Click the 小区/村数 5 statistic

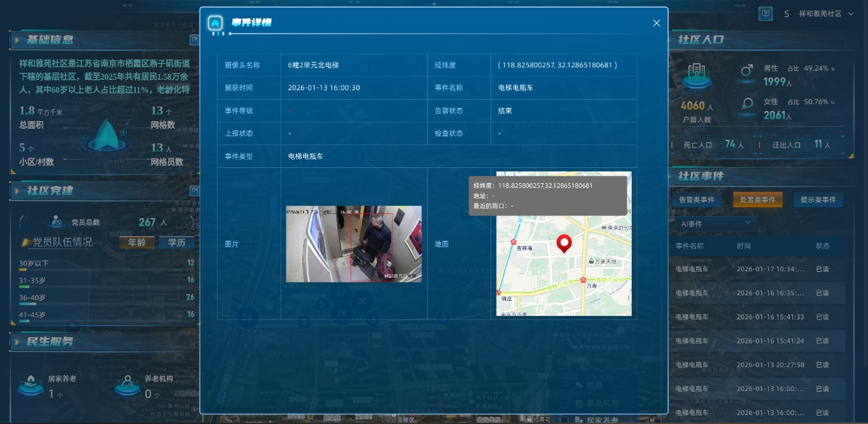(x=37, y=155)
